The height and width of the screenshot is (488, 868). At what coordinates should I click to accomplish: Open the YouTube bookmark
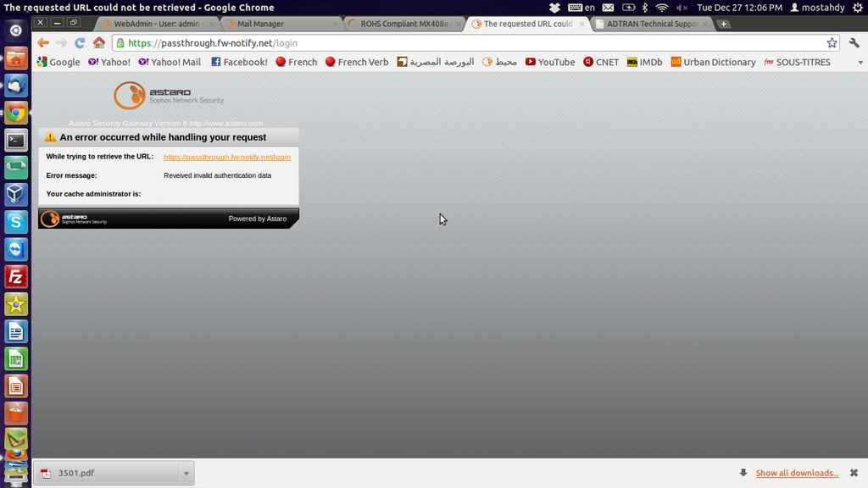pos(549,62)
